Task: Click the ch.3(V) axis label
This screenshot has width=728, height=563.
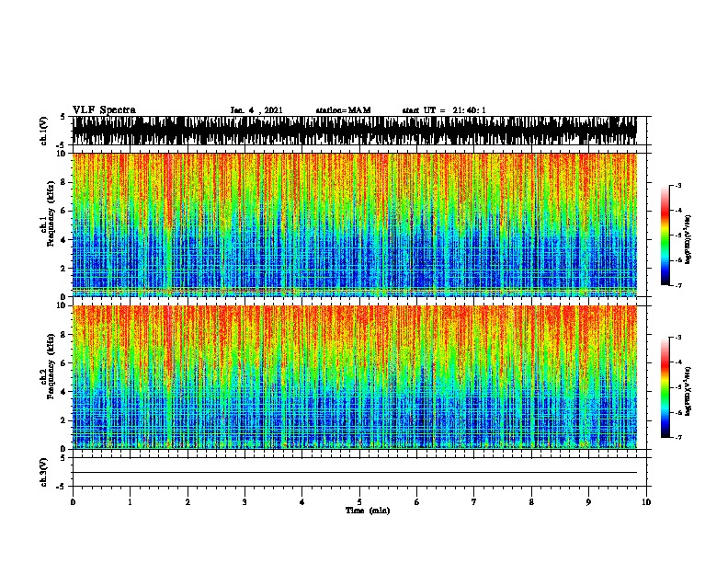Action: point(43,472)
